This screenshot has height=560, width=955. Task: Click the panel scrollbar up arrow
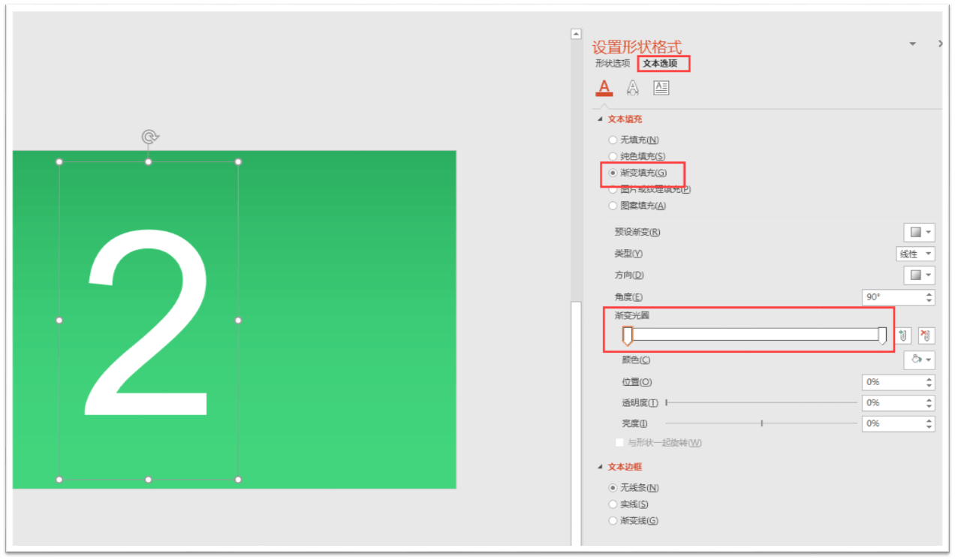(576, 33)
